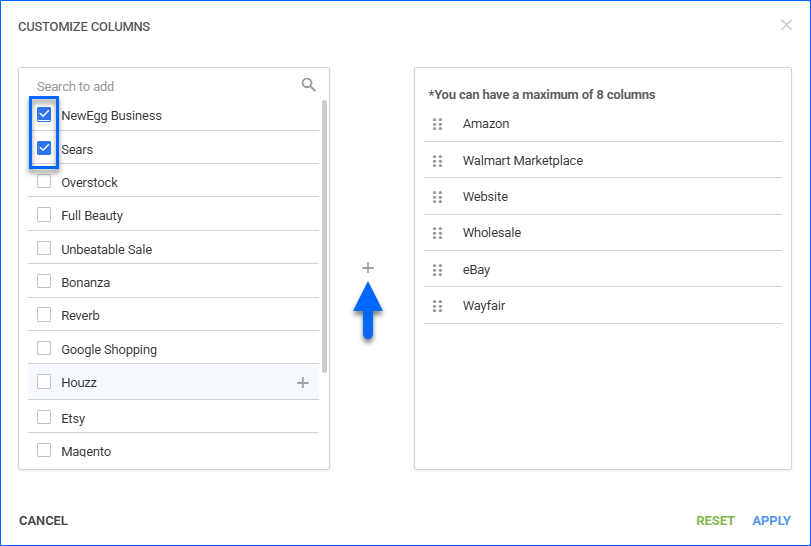Click the Wayfair drag handle icon

pyautogui.click(x=437, y=306)
